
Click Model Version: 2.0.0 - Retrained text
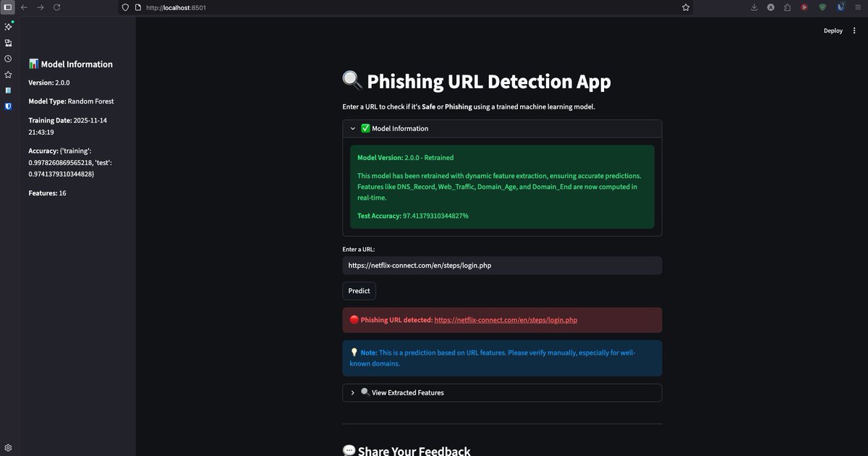[x=405, y=157]
